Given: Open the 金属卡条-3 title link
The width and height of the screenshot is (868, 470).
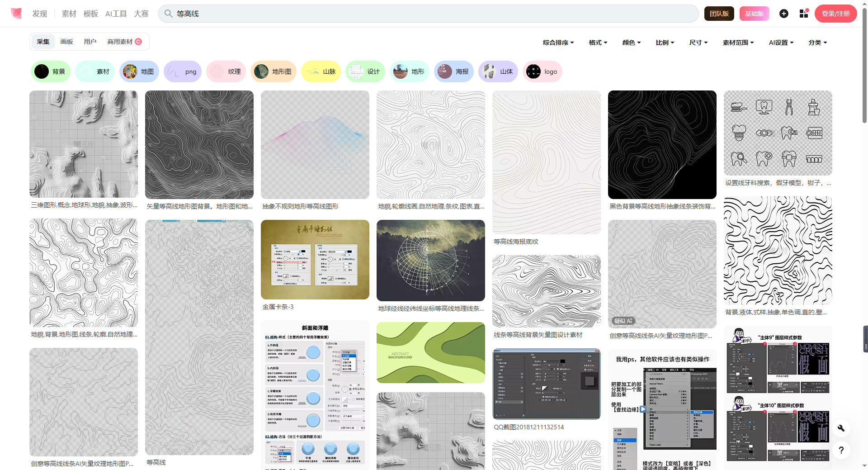Looking at the screenshot, I should pos(278,307).
